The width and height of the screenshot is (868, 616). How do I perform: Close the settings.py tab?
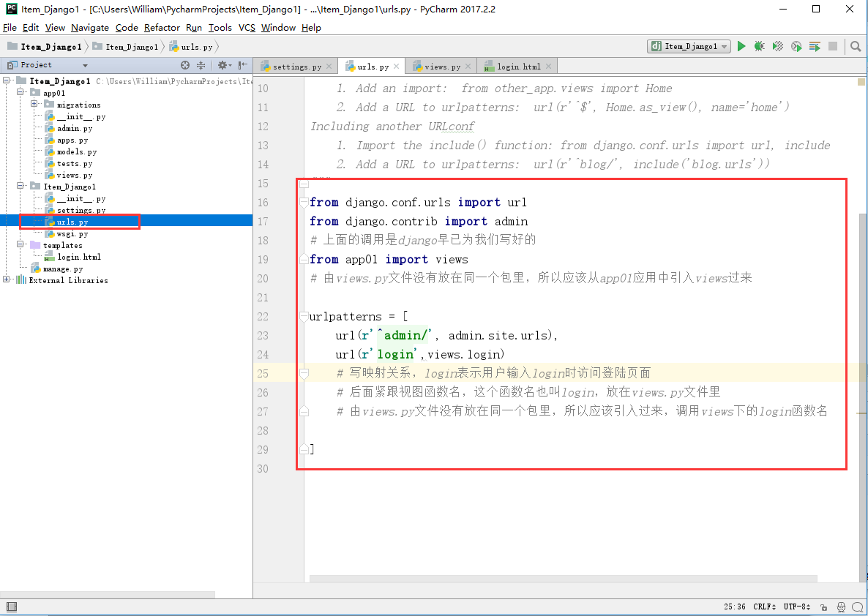329,67
